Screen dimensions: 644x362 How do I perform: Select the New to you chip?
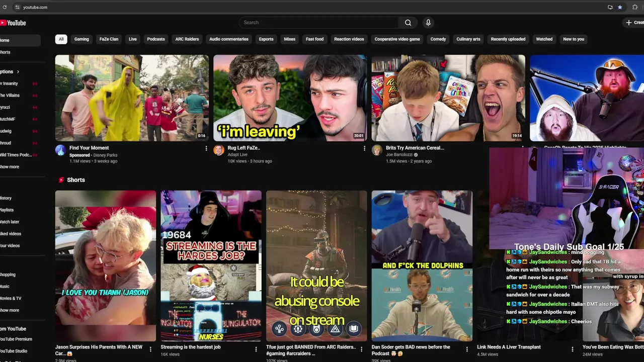pyautogui.click(x=574, y=39)
